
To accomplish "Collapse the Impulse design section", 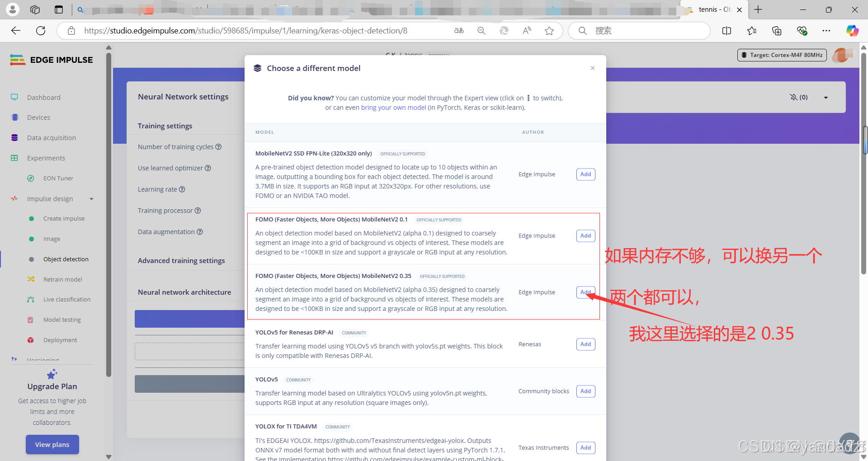I will [91, 199].
